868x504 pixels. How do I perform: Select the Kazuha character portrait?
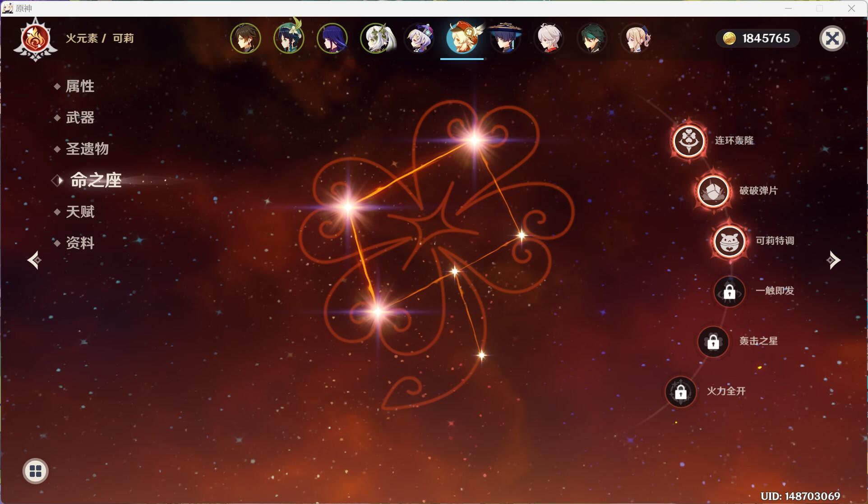click(549, 38)
